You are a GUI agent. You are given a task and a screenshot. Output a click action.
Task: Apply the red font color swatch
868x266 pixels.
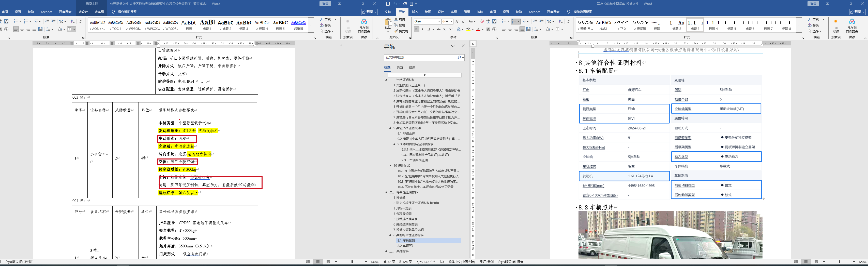point(478,30)
